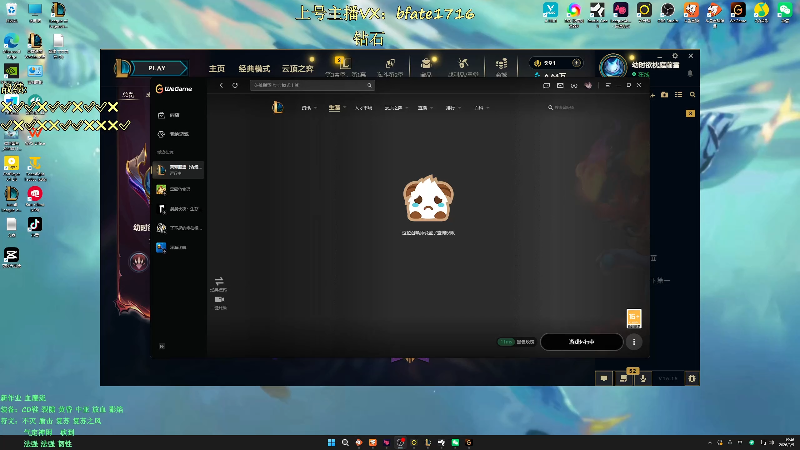This screenshot has height=450, width=800.
Task: Open the store coins icon in League header
Action: click(502, 64)
